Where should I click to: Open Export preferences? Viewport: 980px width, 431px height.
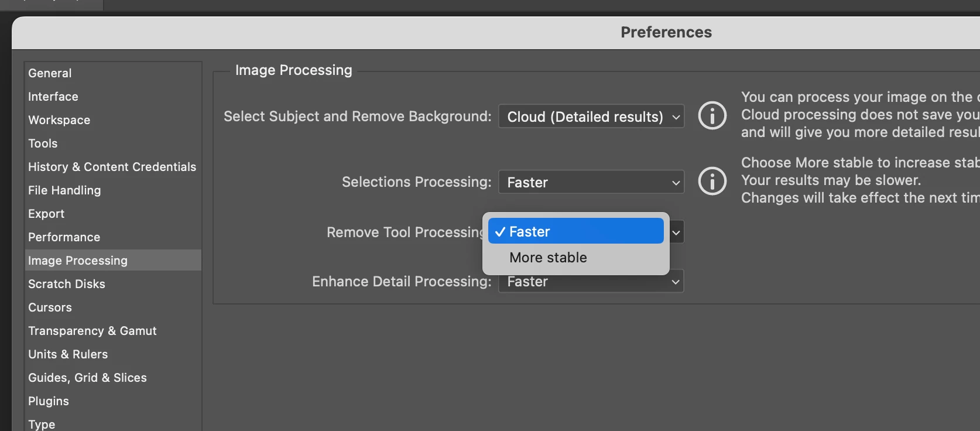click(46, 214)
